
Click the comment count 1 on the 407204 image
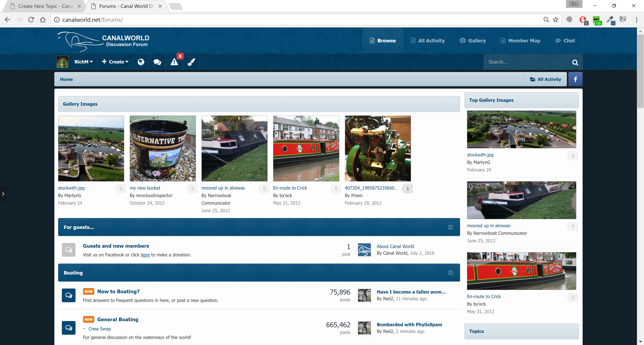click(x=408, y=189)
